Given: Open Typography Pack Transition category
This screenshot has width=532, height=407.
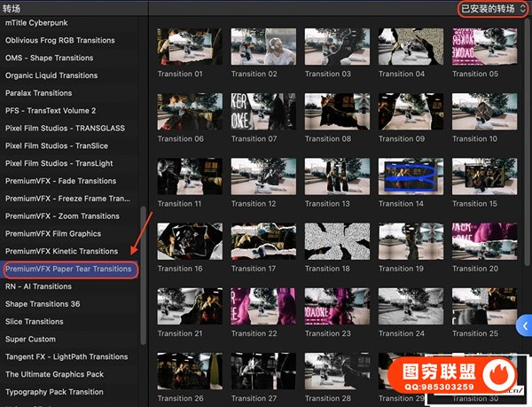Looking at the screenshot, I should coord(54,392).
